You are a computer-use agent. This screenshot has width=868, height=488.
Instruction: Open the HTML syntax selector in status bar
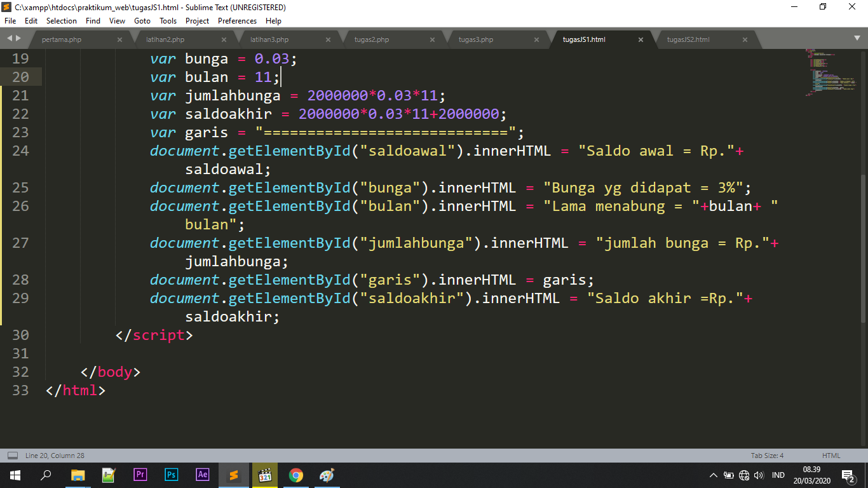830,455
